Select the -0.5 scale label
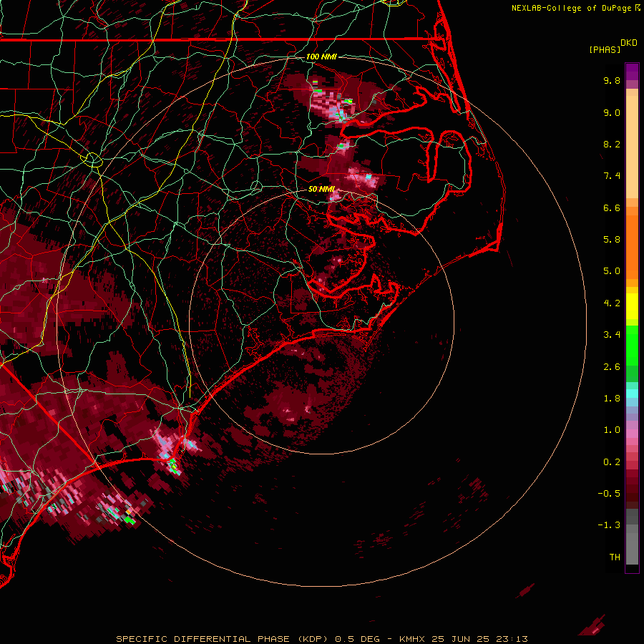 [609, 494]
